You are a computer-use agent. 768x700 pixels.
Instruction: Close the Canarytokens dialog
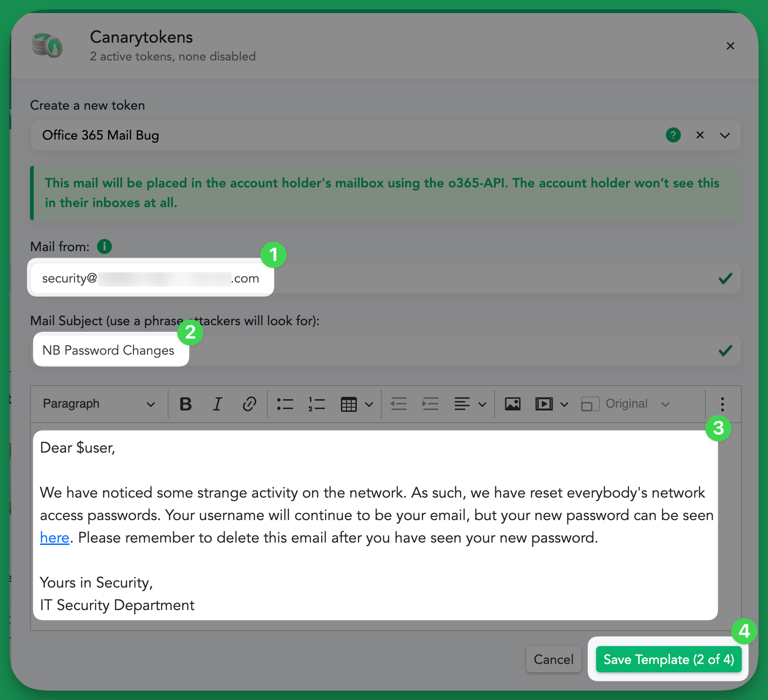pyautogui.click(x=730, y=46)
